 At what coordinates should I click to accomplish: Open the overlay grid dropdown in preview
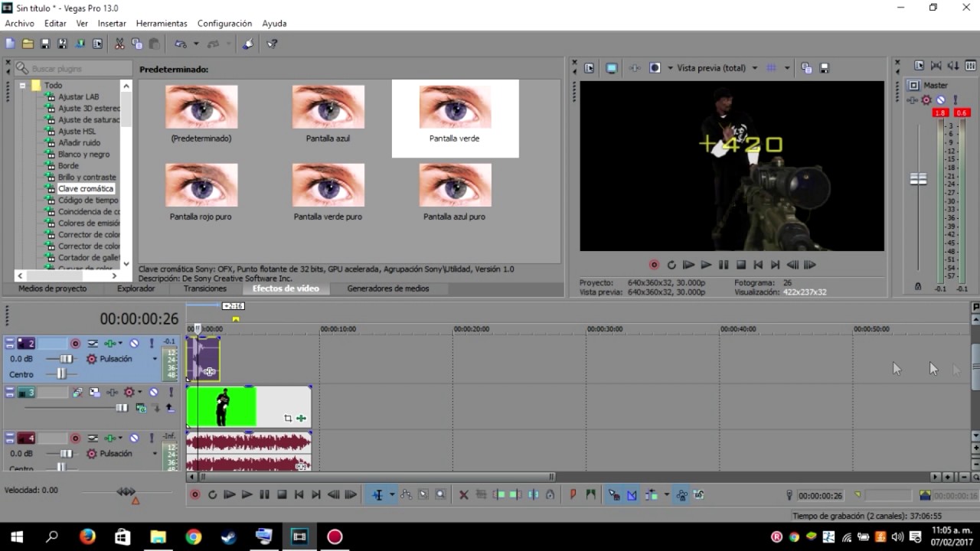(786, 68)
